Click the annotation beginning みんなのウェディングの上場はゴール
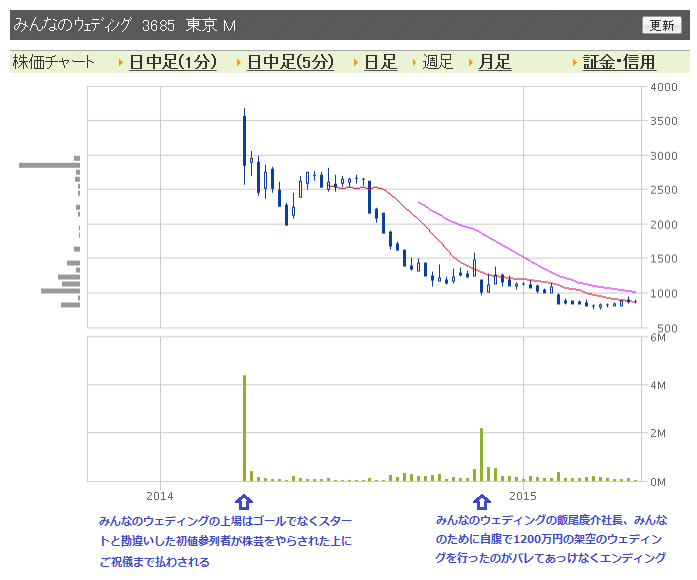Image resolution: width=697 pixels, height=580 pixels. [x=225, y=541]
